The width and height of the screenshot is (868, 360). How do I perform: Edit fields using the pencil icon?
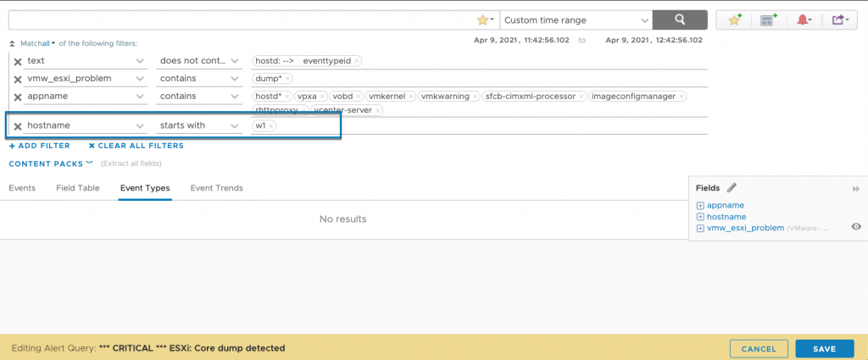pos(732,188)
